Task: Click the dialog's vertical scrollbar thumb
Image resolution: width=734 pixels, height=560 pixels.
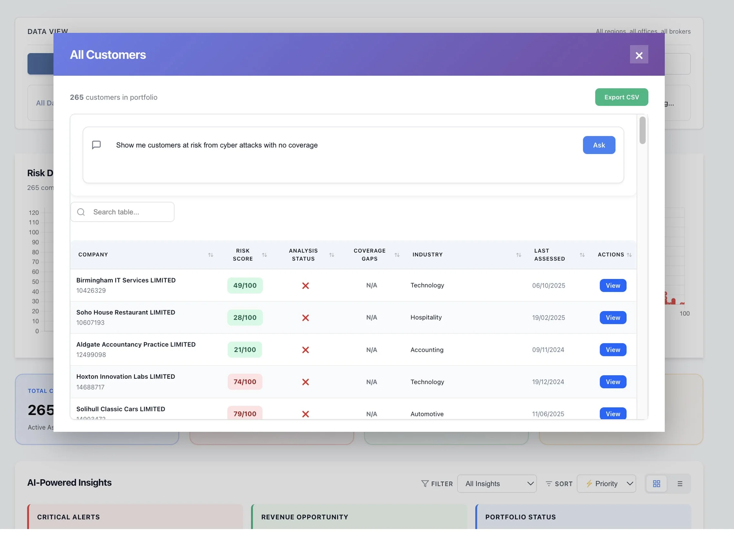Action: [x=642, y=131]
